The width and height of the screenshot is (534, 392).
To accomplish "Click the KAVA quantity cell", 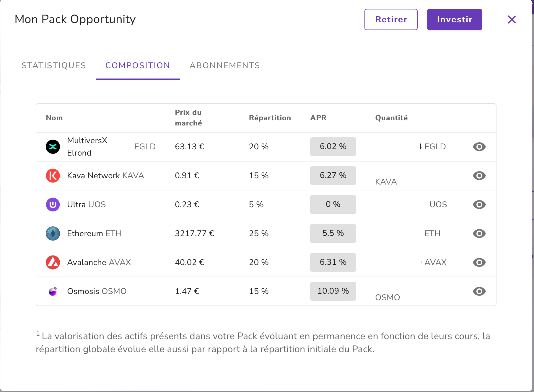I will click(386, 182).
